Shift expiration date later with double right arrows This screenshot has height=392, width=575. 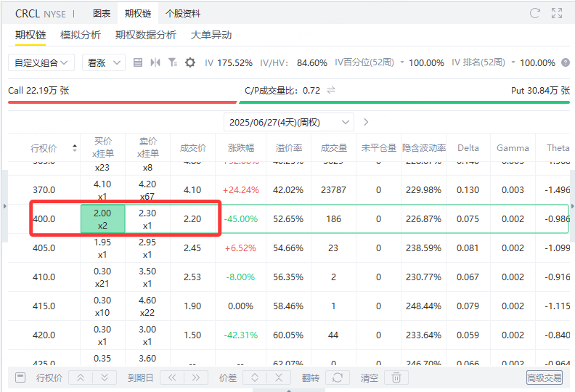pyautogui.click(x=196, y=377)
